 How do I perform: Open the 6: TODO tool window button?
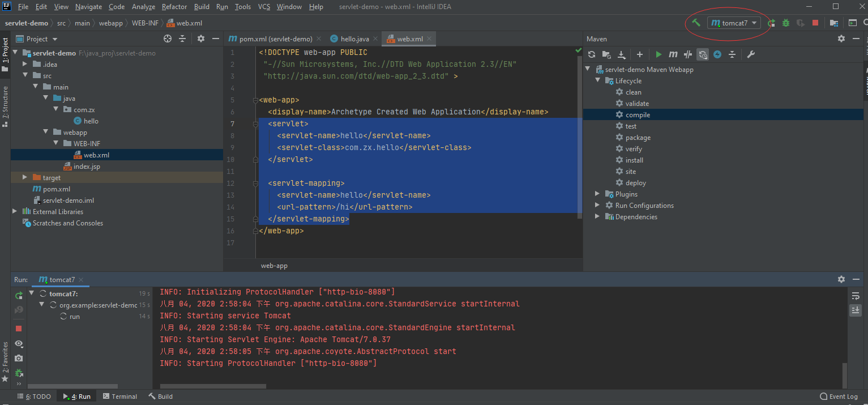(34, 397)
